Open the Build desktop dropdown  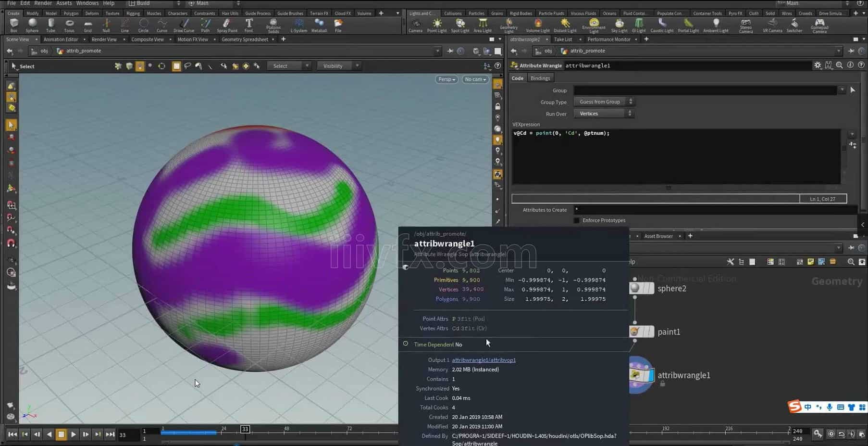(x=154, y=3)
